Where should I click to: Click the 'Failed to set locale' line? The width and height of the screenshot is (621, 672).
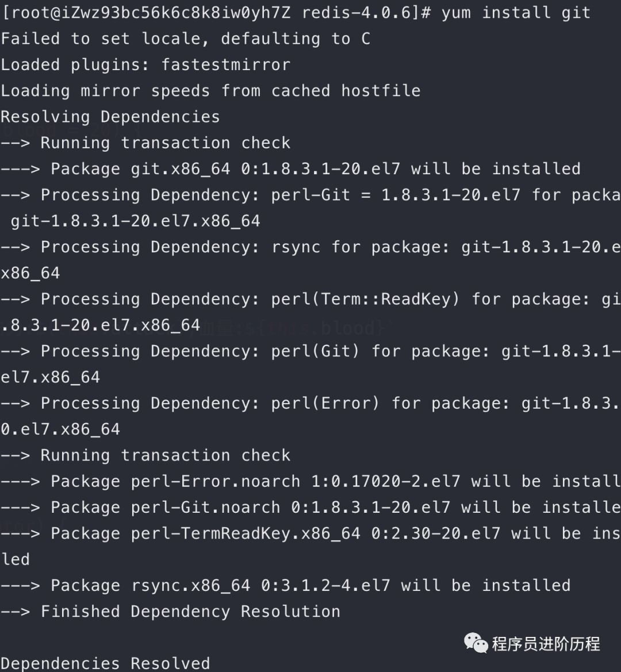tap(185, 39)
